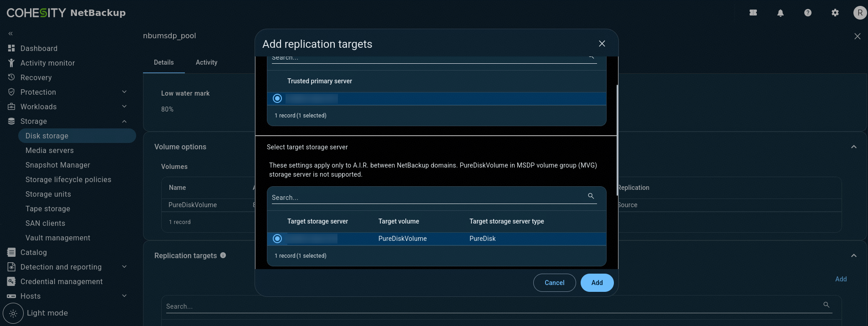This screenshot has width=868, height=326.
Task: Click the Replication targets info icon
Action: (223, 255)
